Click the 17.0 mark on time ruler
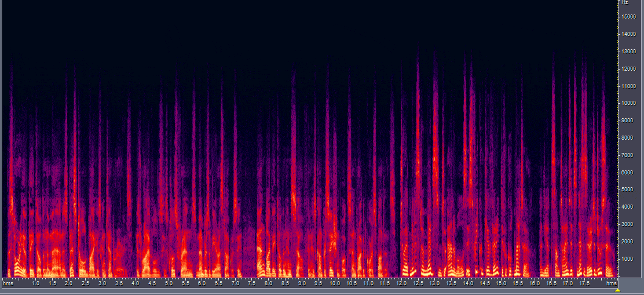This screenshot has height=295, width=644. point(568,283)
